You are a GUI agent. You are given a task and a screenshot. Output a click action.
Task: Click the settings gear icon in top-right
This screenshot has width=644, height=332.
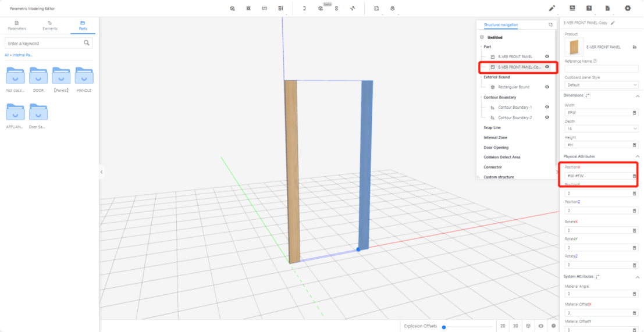coord(628,8)
